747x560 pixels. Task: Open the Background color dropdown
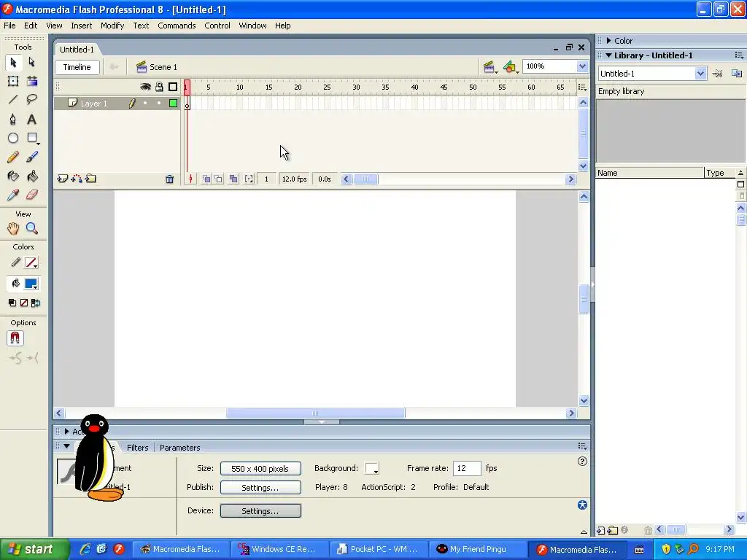(x=371, y=468)
